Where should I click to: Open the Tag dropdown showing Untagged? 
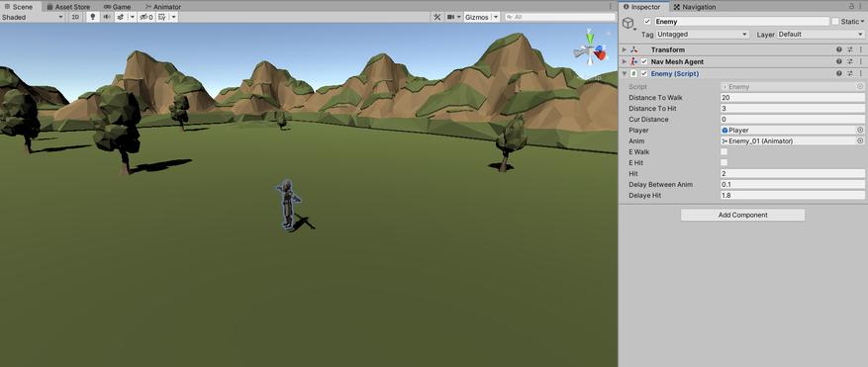point(703,35)
